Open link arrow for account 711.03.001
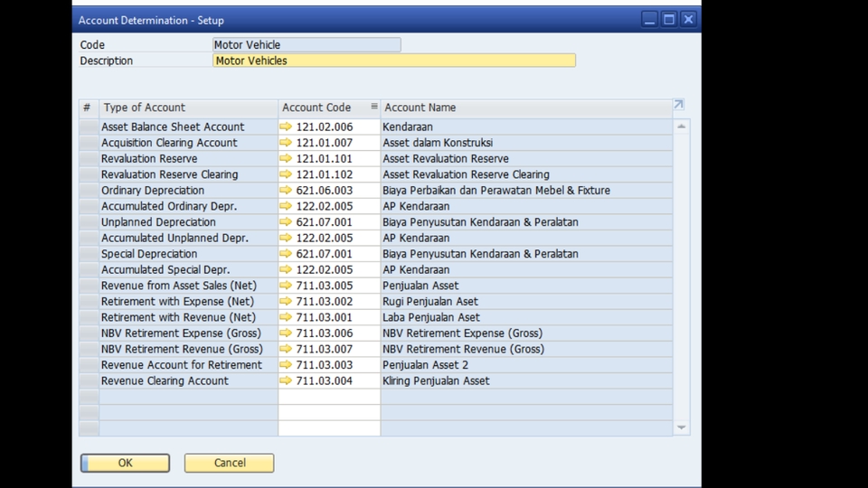 click(x=285, y=317)
